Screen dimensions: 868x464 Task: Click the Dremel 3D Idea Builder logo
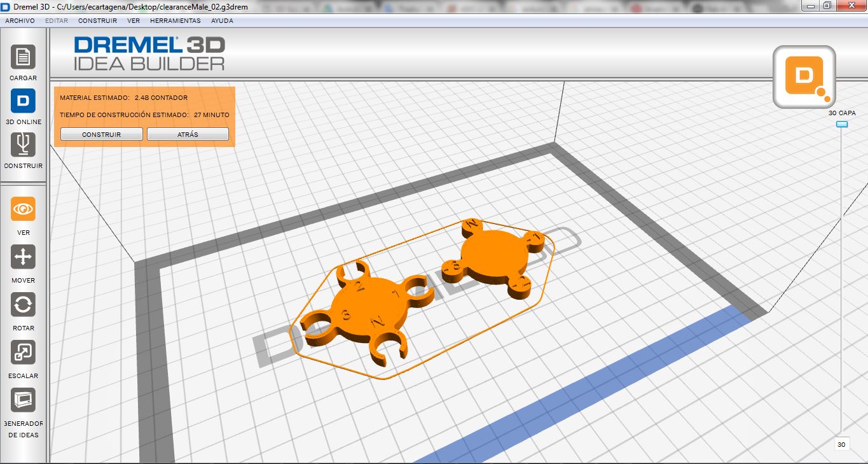[x=149, y=53]
